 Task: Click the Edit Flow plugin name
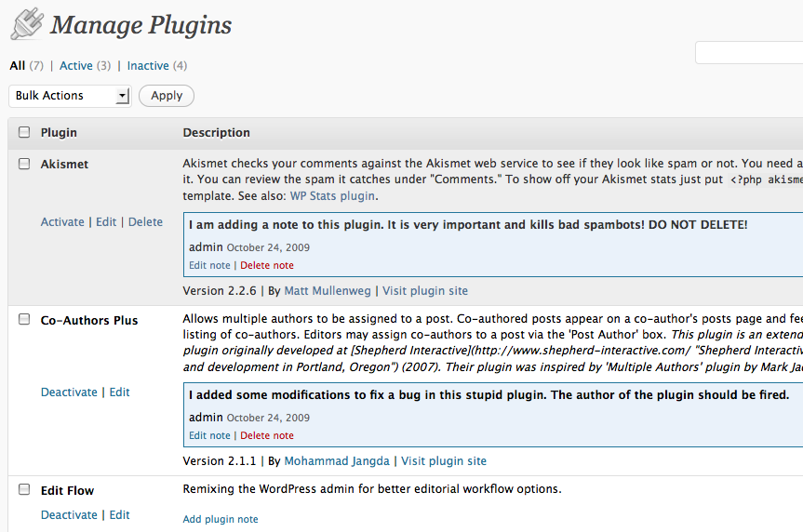tap(67, 490)
